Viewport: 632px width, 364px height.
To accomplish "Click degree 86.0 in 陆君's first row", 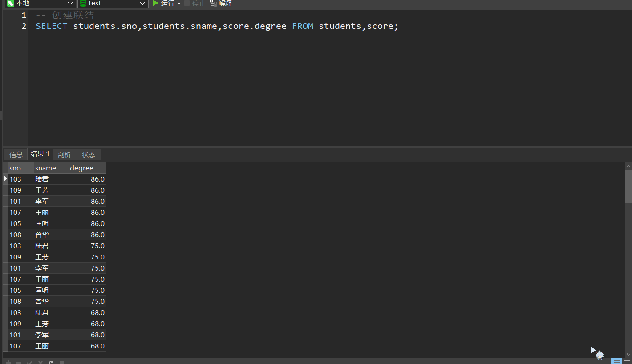I will tap(87, 179).
